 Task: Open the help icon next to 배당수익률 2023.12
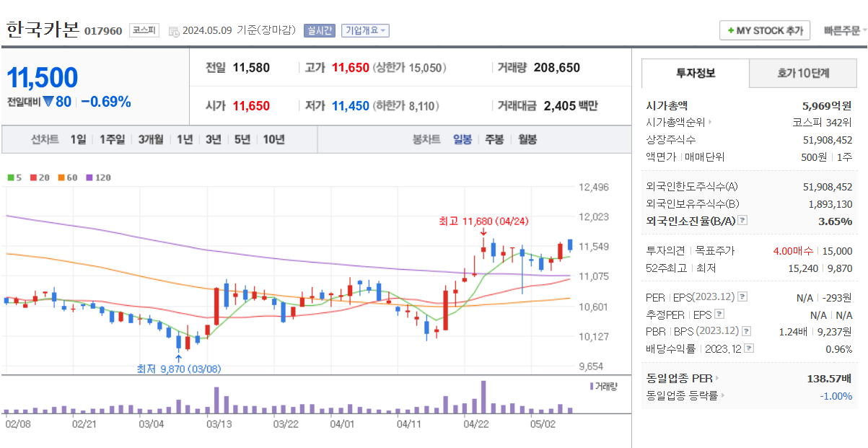point(750,348)
